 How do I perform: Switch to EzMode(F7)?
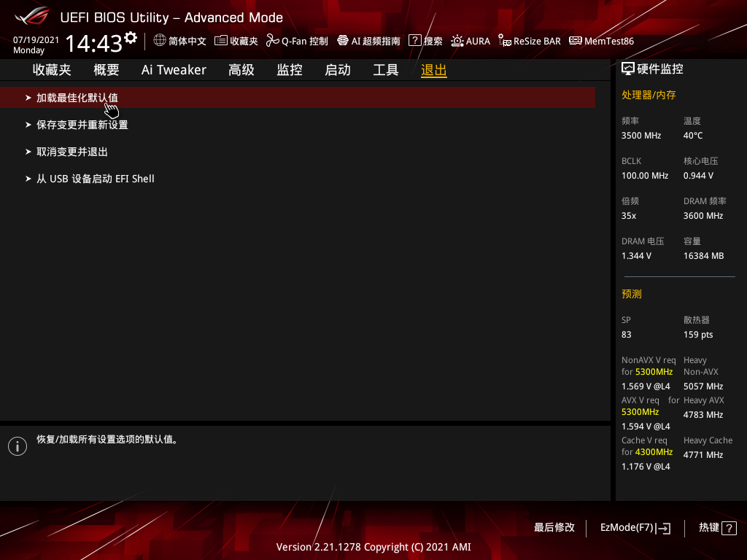[x=635, y=528]
